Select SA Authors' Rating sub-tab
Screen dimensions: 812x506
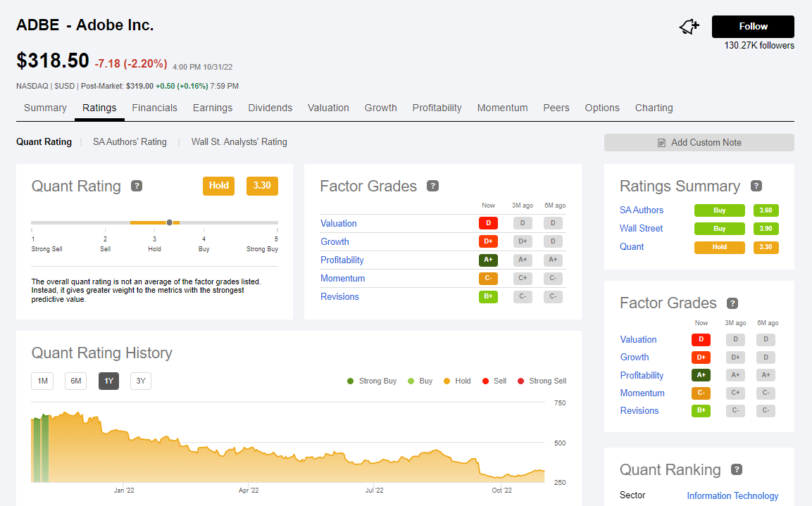(130, 141)
